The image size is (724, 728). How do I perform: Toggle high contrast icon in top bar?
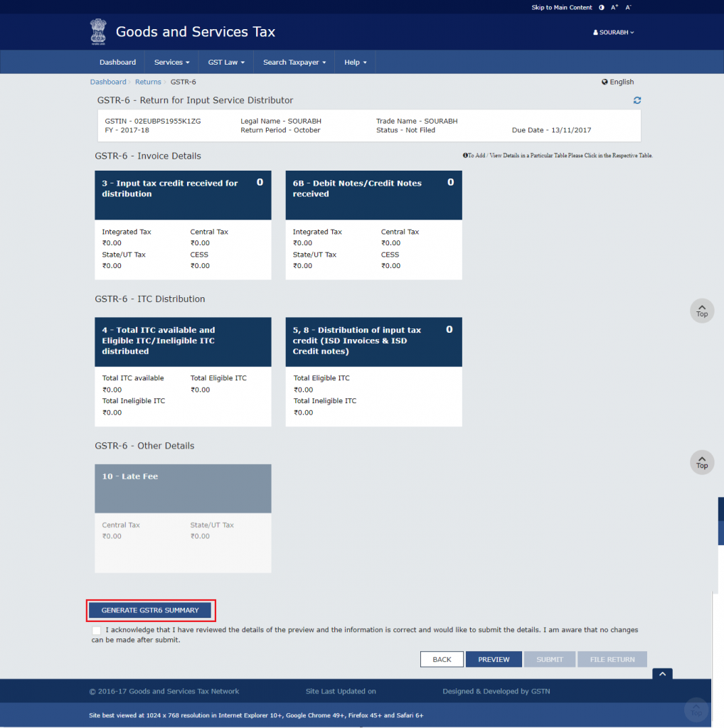click(x=602, y=7)
